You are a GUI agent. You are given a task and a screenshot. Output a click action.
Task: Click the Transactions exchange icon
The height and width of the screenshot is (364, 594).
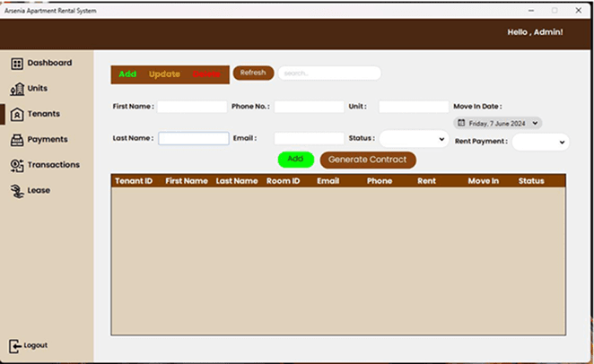[17, 166]
